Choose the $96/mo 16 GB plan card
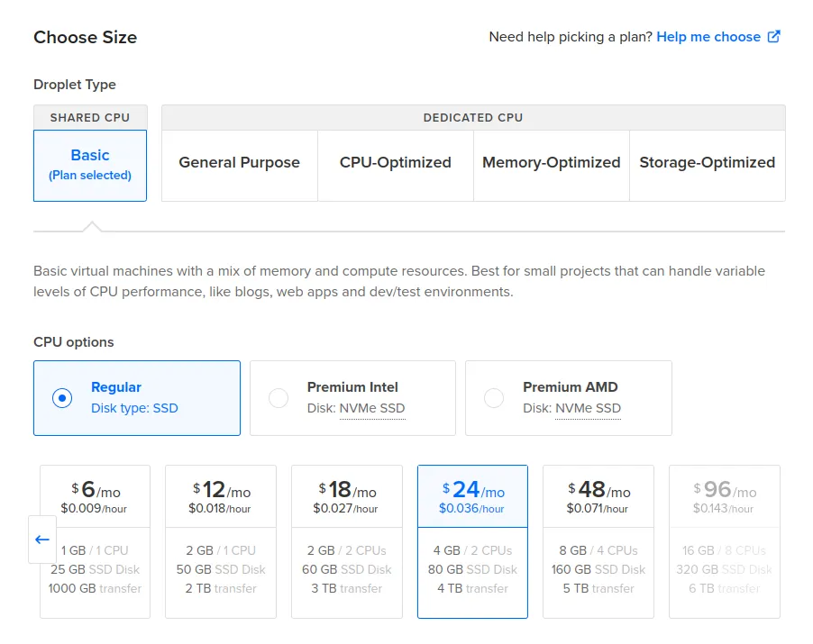 (725, 541)
